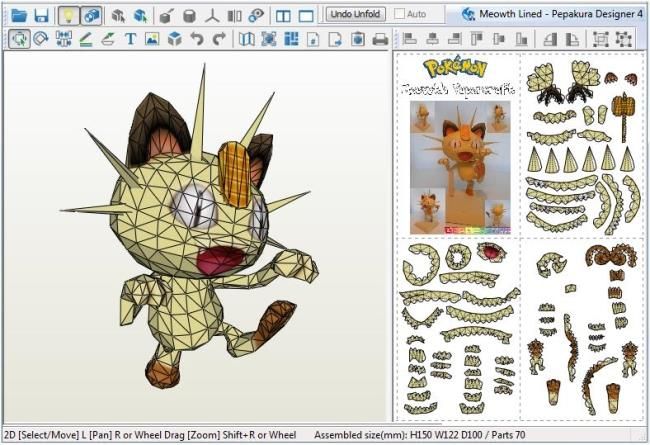Select the red mouth part in the 2D pattern
The image size is (650, 445).
pyautogui.click(x=490, y=253)
